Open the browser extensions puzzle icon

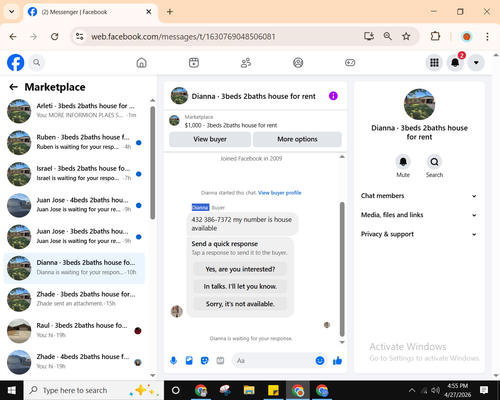click(435, 36)
